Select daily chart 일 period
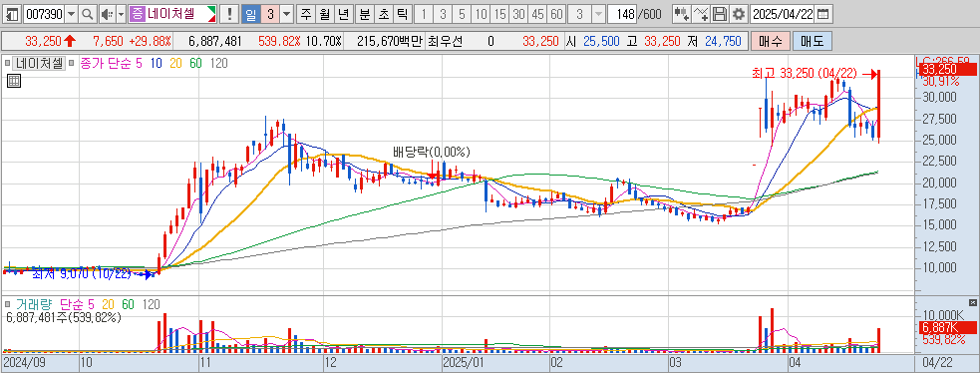 pyautogui.click(x=250, y=14)
